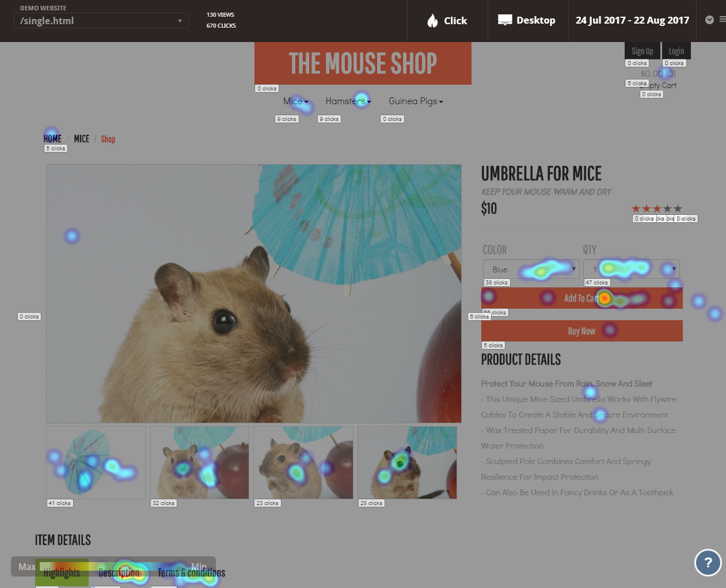Click the 'UMBRELLA FOR MICE' title
This screenshot has width=726, height=588.
click(541, 173)
